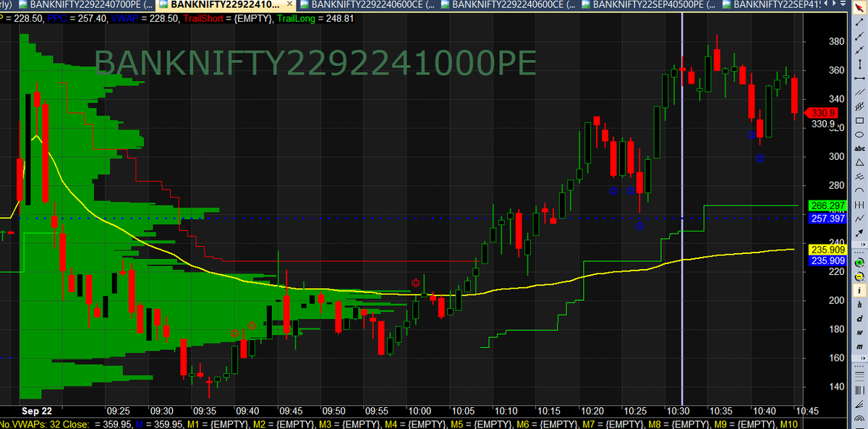868x429 pixels.
Task: Switch to the monthly 'm' interval
Action: [859, 347]
